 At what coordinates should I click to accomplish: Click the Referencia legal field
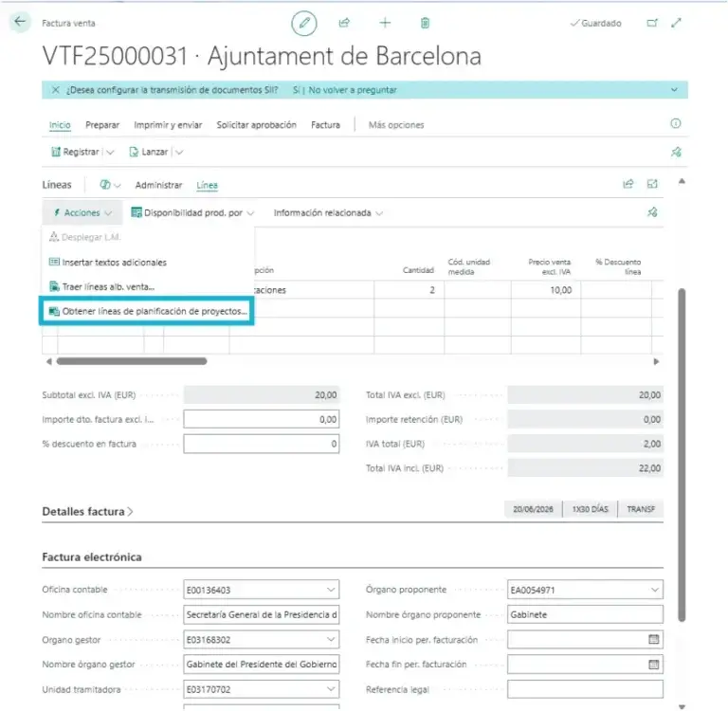585,689
